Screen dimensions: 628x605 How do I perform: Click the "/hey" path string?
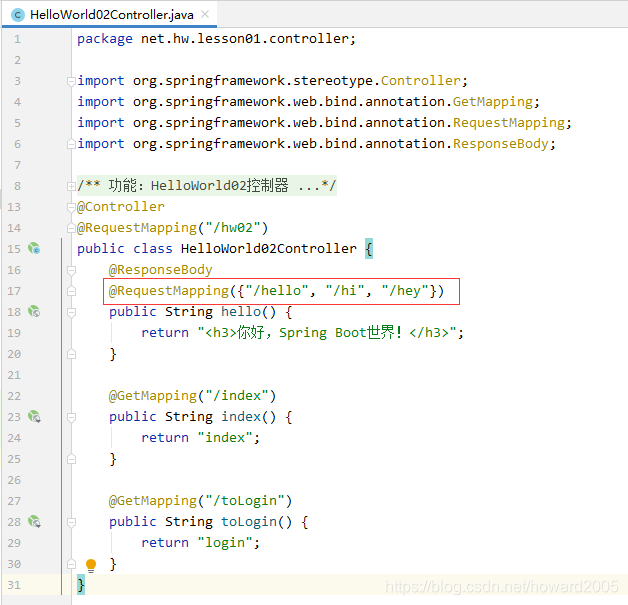[x=405, y=291]
